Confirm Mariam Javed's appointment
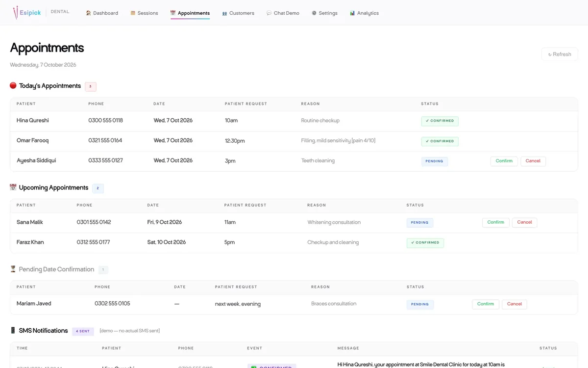Viewport: 588px width, 368px height. 486,304
